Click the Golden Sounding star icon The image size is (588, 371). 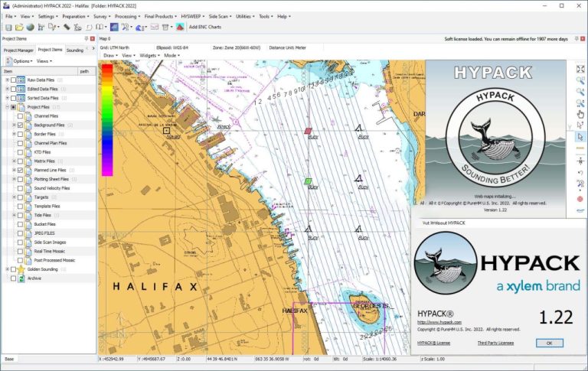[x=21, y=269]
